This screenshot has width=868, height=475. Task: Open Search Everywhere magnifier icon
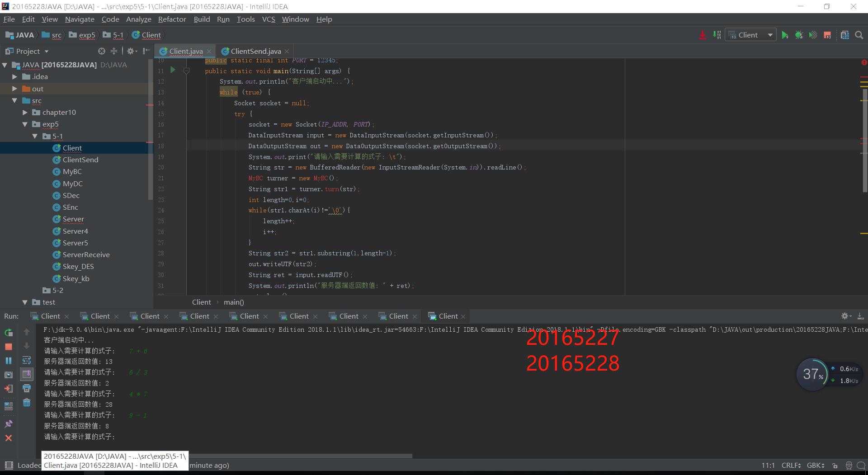(859, 35)
